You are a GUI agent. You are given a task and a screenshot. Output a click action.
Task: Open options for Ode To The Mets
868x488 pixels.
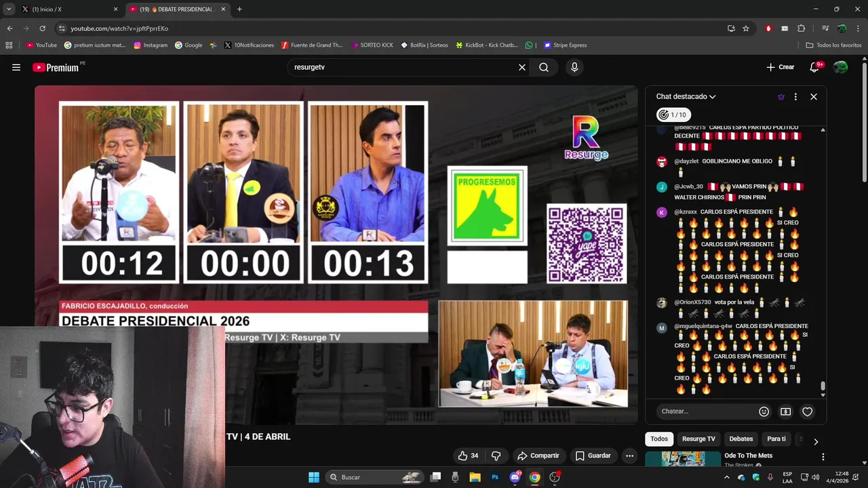823,457
